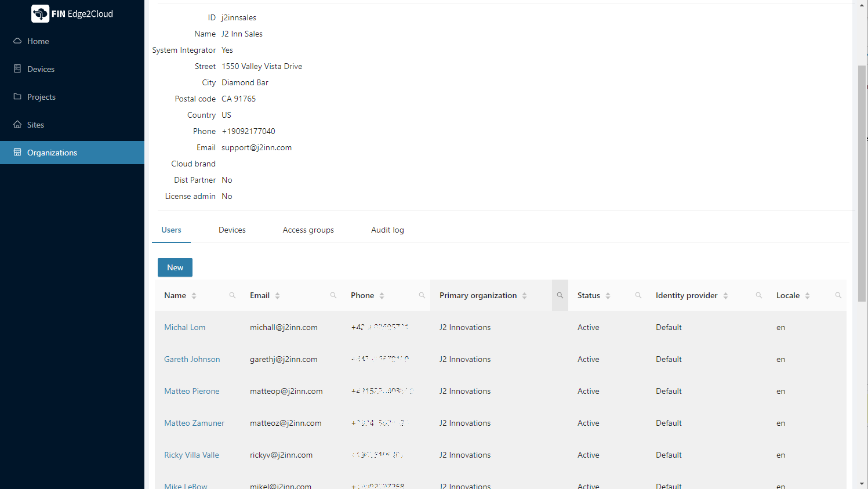Switch to the Audit log tab

click(x=387, y=230)
